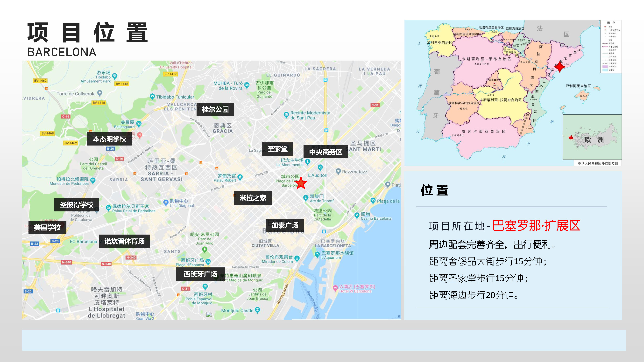This screenshot has height=362, width=644.
Task: Click the map legend box 图例
Action: pyautogui.click(x=611, y=47)
